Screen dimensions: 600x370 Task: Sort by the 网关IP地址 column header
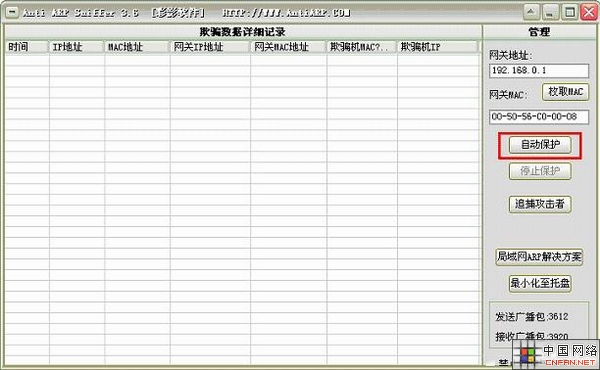[210, 47]
